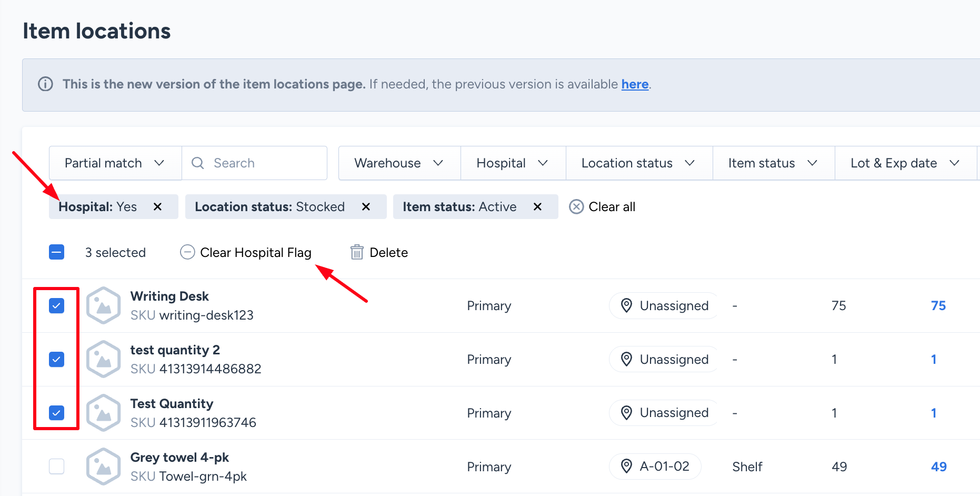
Task: Click SKU Towel-grn-4pk text
Action: [188, 477]
